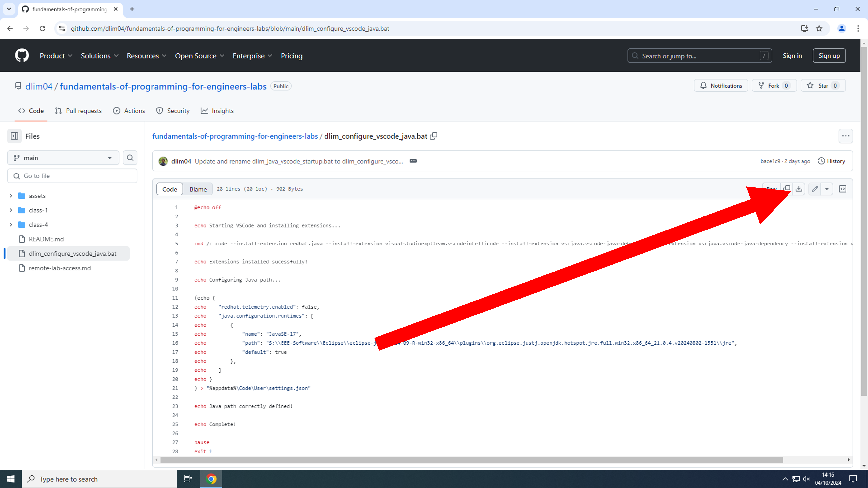Open Chrome tab search dropdown
Image resolution: width=868 pixels, height=488 pixels.
click(9, 9)
